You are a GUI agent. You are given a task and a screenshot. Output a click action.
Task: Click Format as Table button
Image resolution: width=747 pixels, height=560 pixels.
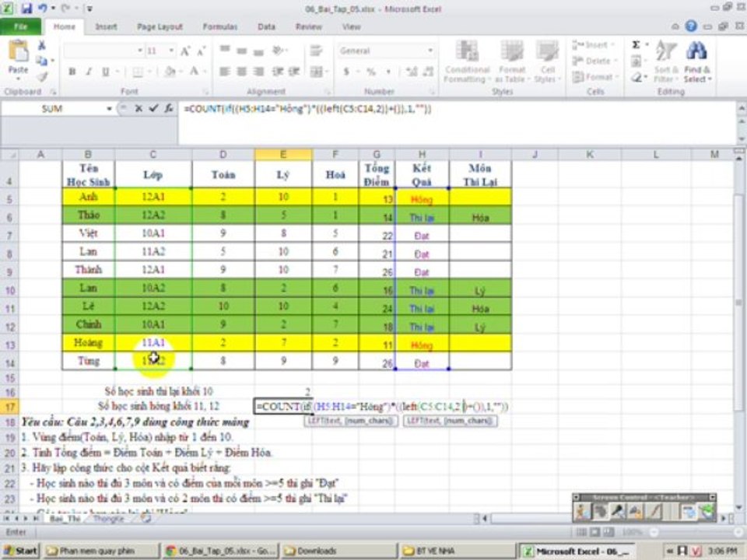tap(512, 61)
